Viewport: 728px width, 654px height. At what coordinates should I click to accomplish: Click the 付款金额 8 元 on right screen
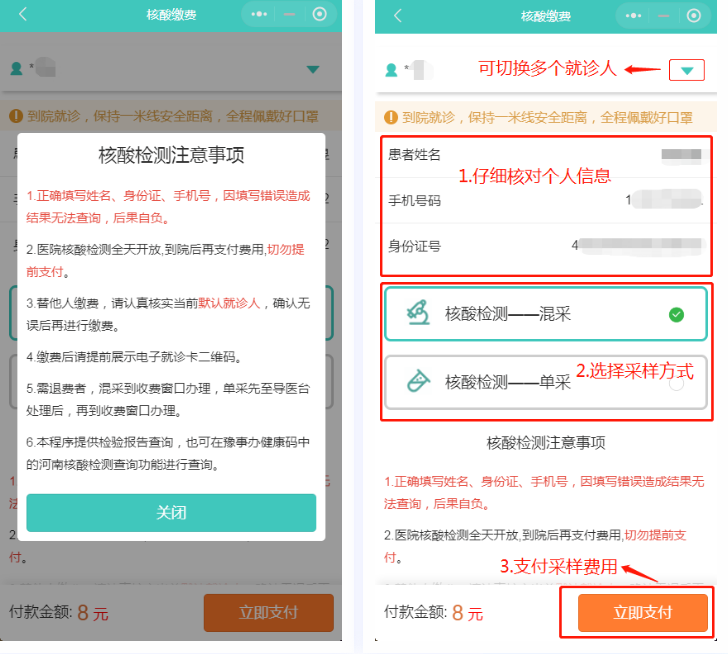(x=434, y=613)
